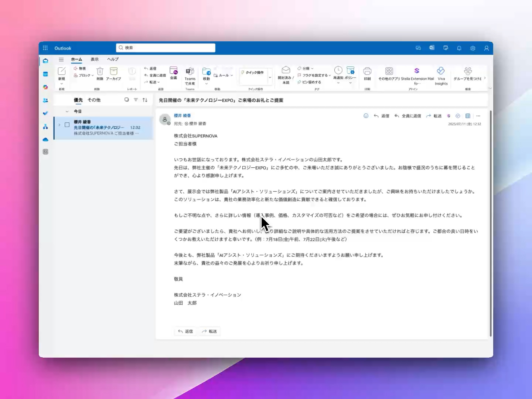Collapse the ribbon using its corner chevron
Viewport: 532px width, 399px height.
490,88
